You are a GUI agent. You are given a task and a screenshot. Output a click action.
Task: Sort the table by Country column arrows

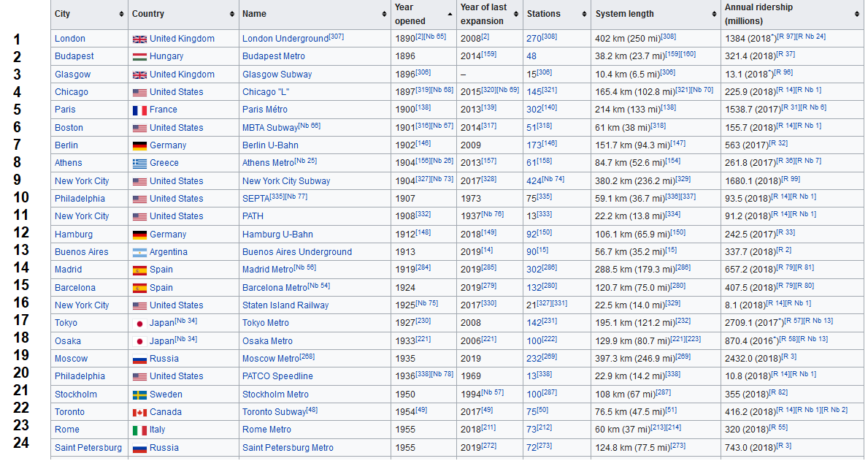[x=232, y=14]
